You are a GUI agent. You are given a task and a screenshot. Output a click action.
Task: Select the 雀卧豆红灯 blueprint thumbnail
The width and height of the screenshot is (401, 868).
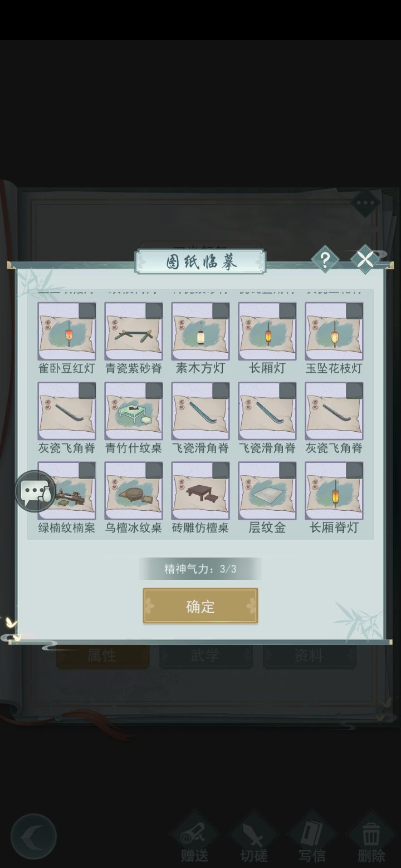67,331
